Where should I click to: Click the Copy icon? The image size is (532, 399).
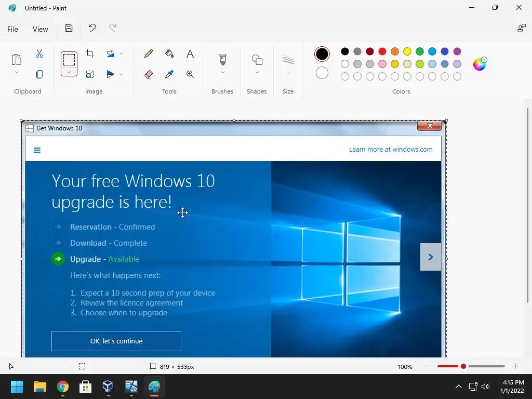click(x=39, y=74)
